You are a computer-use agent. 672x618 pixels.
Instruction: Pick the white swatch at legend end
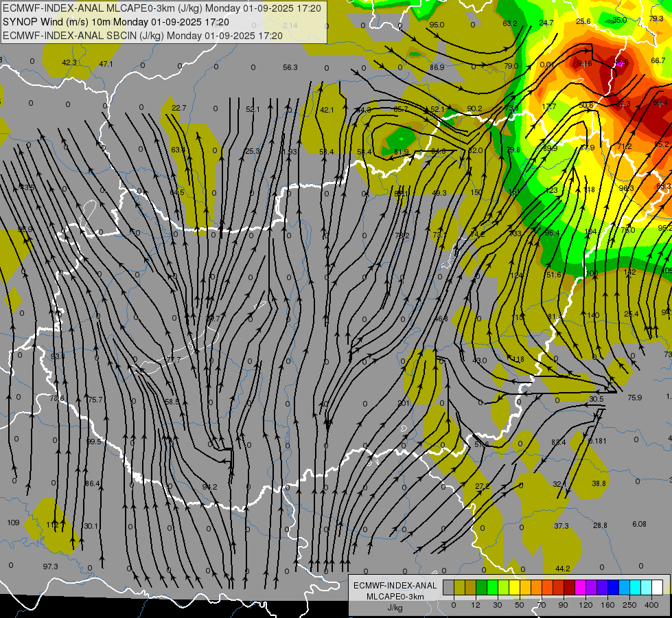658,587
